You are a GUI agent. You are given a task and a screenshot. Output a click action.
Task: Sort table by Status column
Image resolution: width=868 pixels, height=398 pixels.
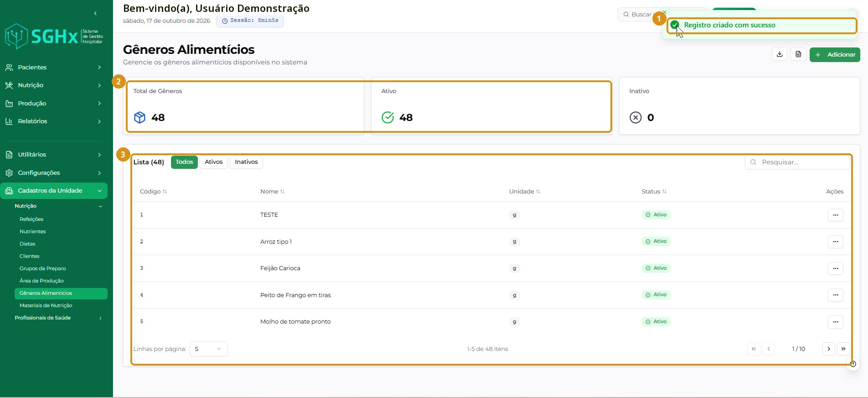click(x=654, y=192)
